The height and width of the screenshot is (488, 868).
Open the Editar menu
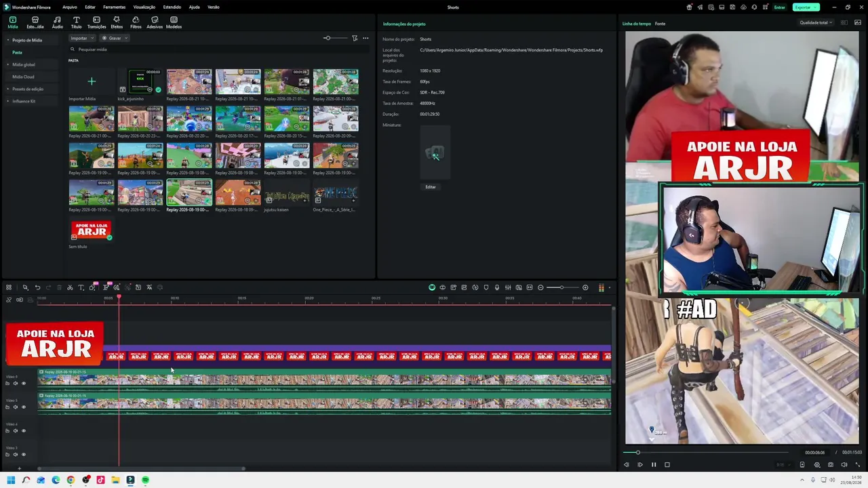[90, 7]
